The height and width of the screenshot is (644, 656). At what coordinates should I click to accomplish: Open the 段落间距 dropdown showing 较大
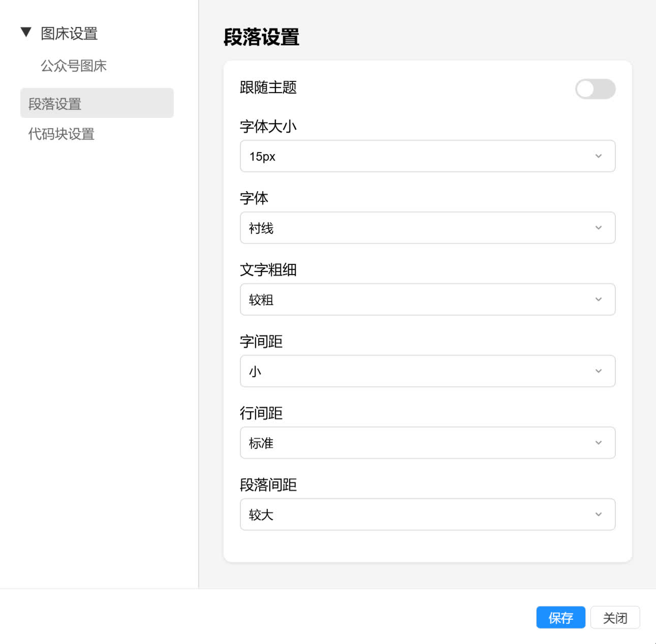(x=427, y=514)
